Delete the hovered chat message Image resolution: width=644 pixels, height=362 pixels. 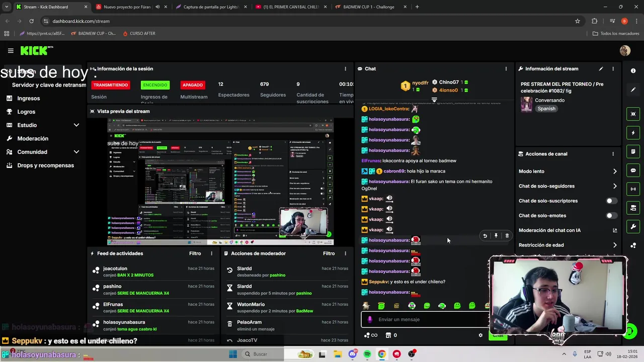point(507,236)
